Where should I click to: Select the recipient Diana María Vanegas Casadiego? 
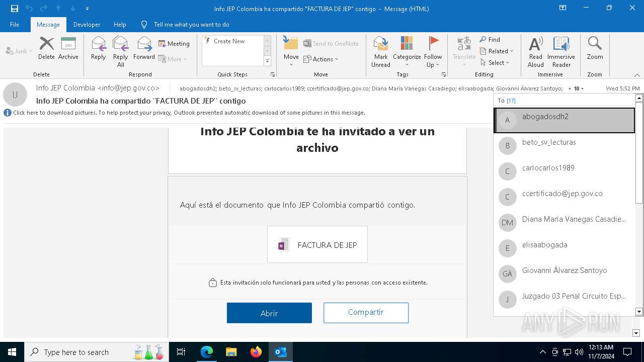tap(565, 223)
